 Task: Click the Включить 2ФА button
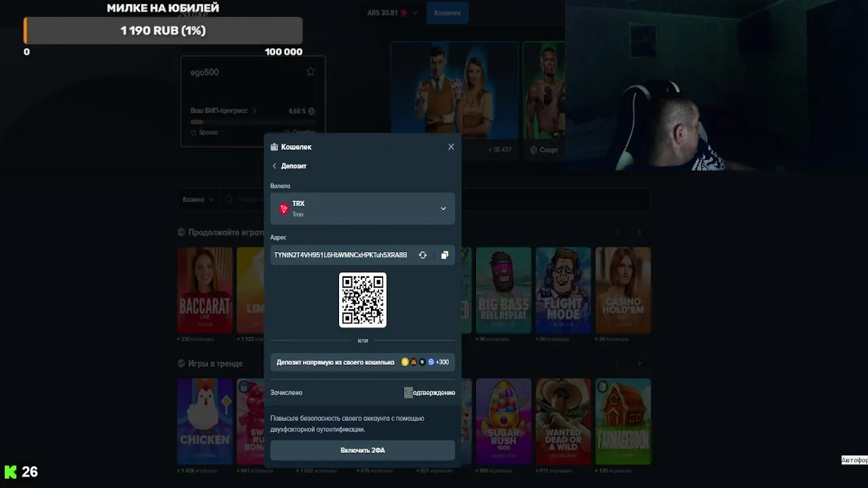pos(363,450)
